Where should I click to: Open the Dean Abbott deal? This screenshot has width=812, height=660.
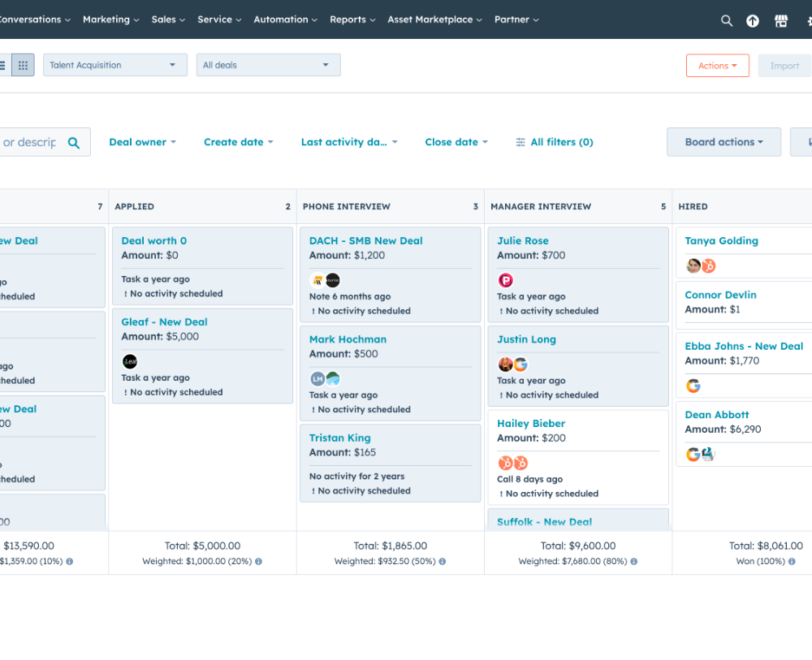pos(717,415)
